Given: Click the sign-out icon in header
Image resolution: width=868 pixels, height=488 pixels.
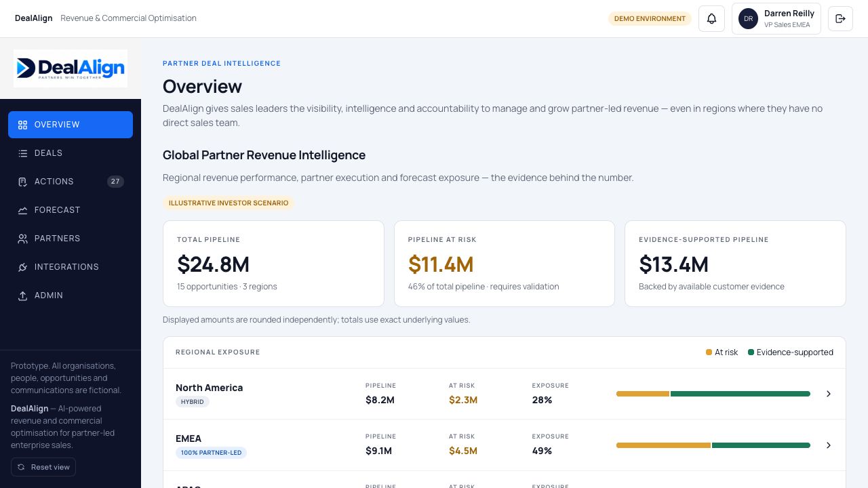Looking at the screenshot, I should click(840, 19).
